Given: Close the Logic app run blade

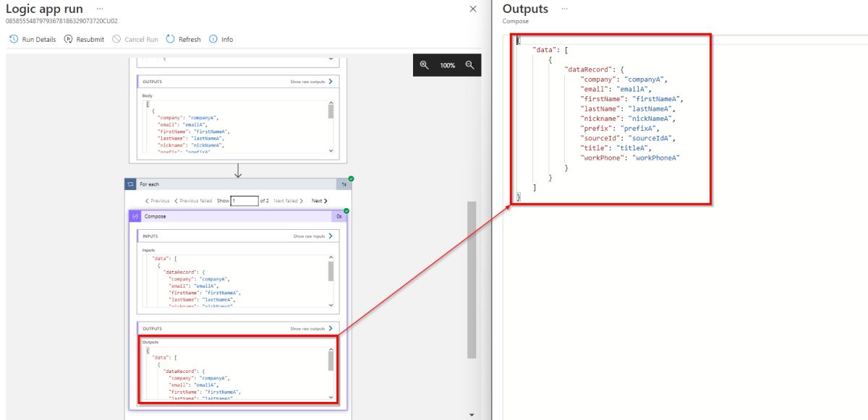Looking at the screenshot, I should [473, 9].
